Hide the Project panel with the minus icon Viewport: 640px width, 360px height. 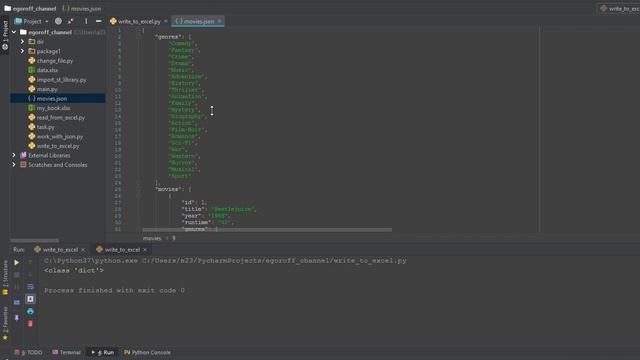tap(98, 21)
